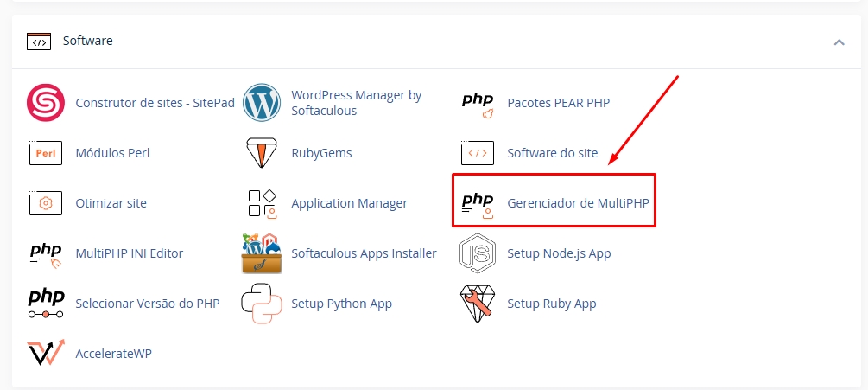Image resolution: width=868 pixels, height=390 pixels.
Task: Open the Gerenciador de MultiPHP link
Action: (x=578, y=203)
